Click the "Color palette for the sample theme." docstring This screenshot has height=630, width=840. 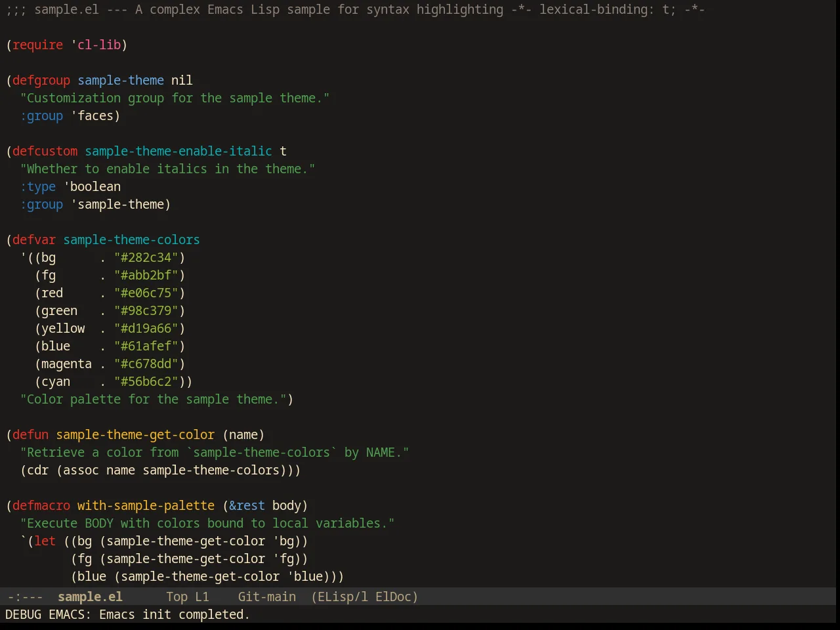tap(153, 399)
